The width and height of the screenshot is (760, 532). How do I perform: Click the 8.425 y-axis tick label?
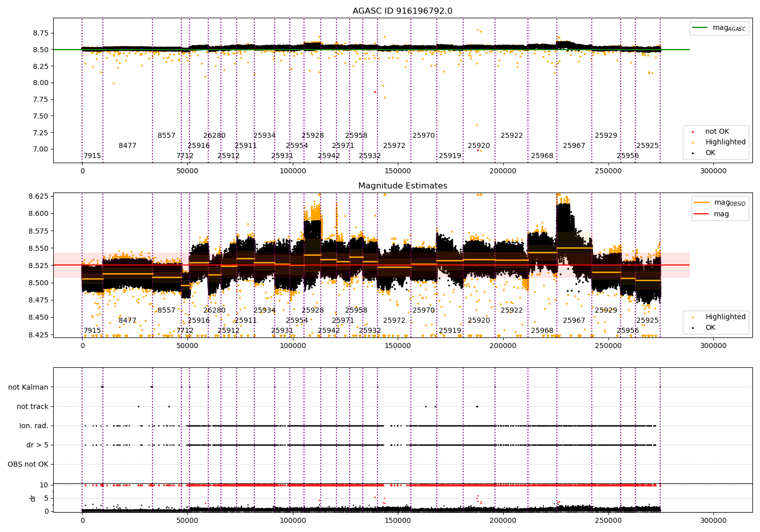(38, 334)
